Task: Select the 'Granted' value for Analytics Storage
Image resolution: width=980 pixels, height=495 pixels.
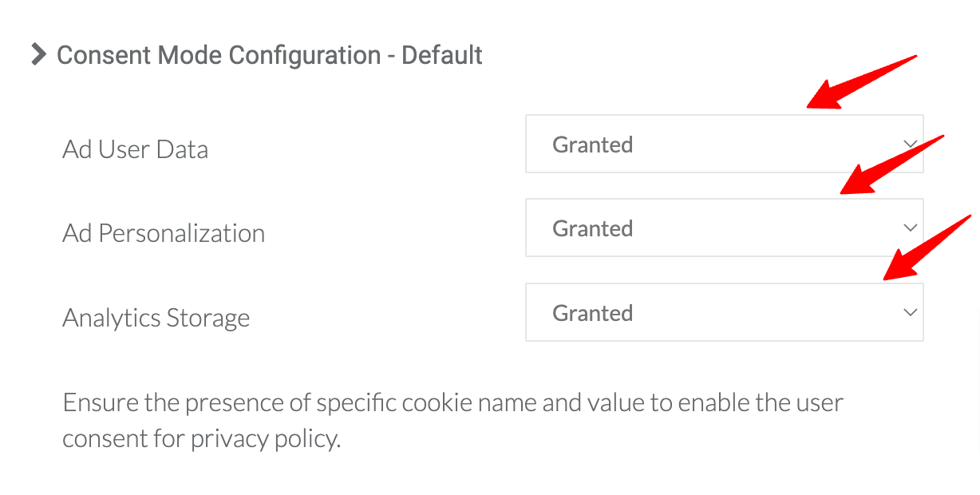Action: [593, 313]
